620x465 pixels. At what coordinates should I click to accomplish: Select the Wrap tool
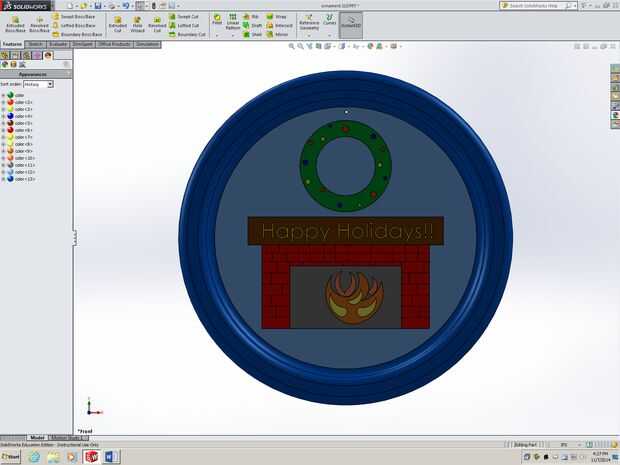tap(276, 17)
